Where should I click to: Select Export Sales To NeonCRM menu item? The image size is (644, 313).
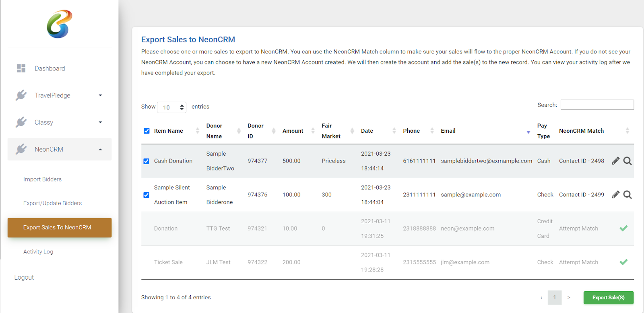coord(60,228)
